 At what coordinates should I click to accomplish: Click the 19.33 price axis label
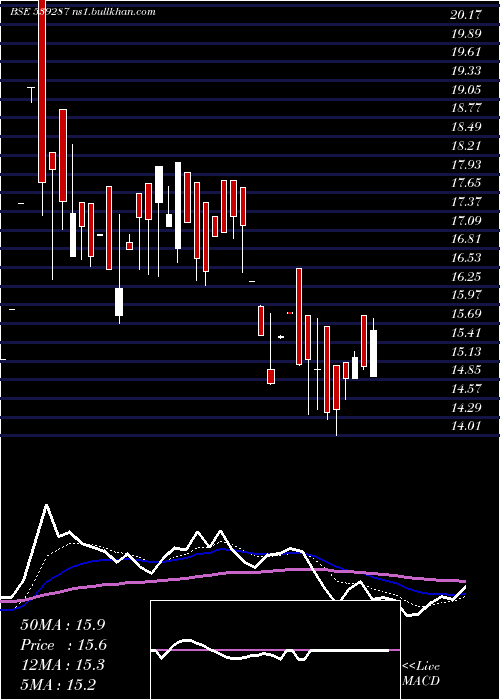[x=466, y=71]
